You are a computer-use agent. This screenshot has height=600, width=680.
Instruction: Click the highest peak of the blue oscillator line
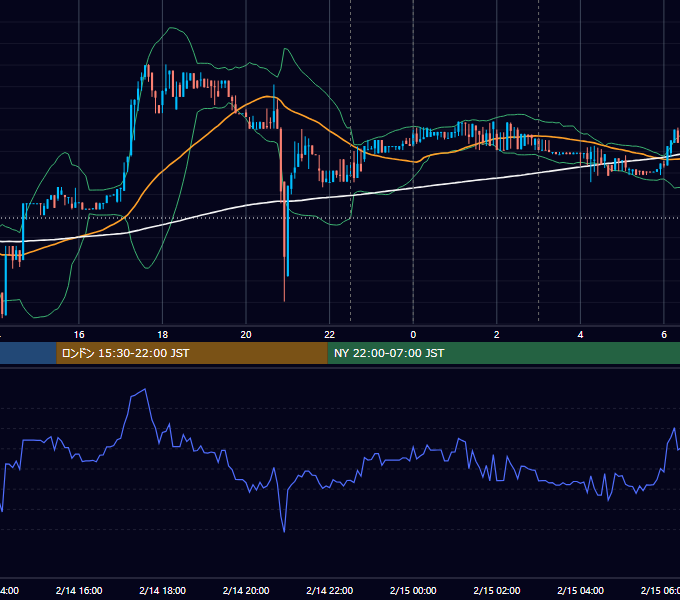click(144, 390)
